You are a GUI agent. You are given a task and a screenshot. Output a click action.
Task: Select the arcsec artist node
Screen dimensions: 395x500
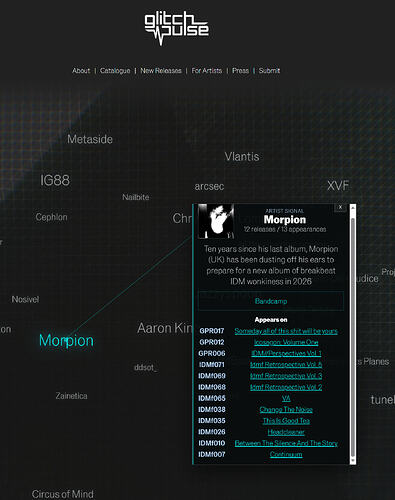tap(209, 186)
